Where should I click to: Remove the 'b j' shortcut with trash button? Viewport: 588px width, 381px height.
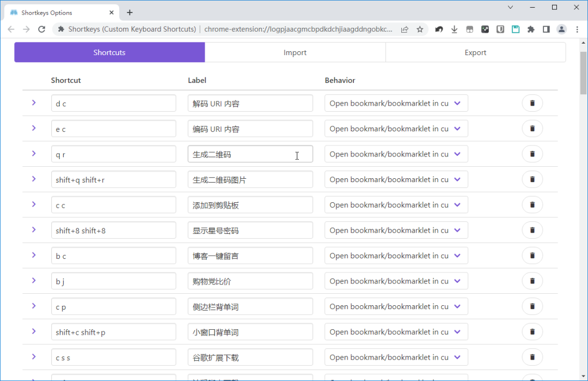coord(532,281)
